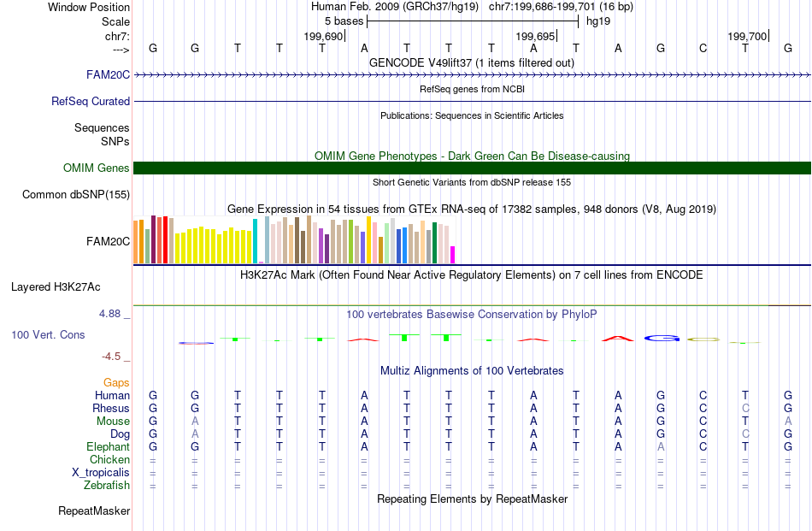Viewport: 812px width, 531px height.
Task: Click the 5 bases scale bar
Action: [x=473, y=21]
